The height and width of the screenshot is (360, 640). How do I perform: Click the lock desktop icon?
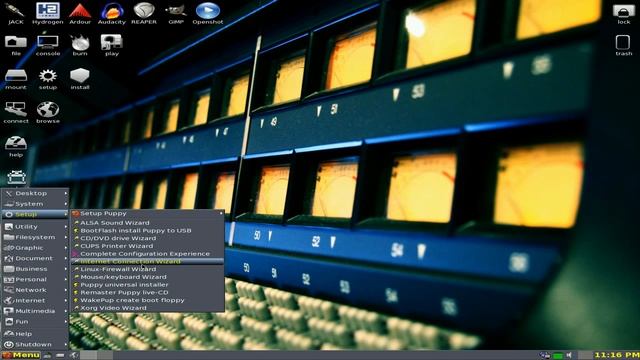[623, 14]
